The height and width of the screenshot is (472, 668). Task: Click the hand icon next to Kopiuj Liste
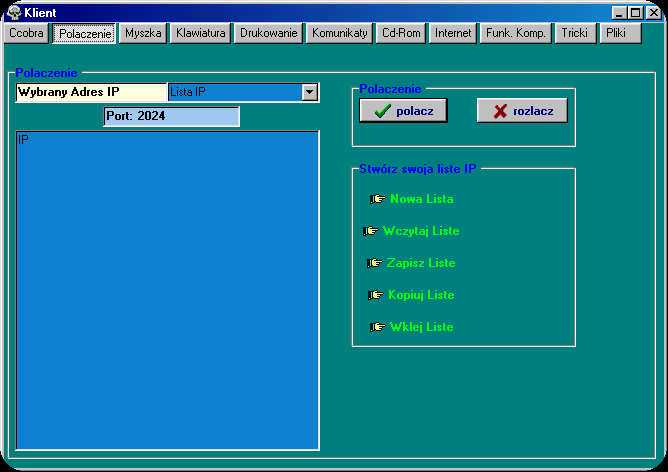click(x=376, y=295)
